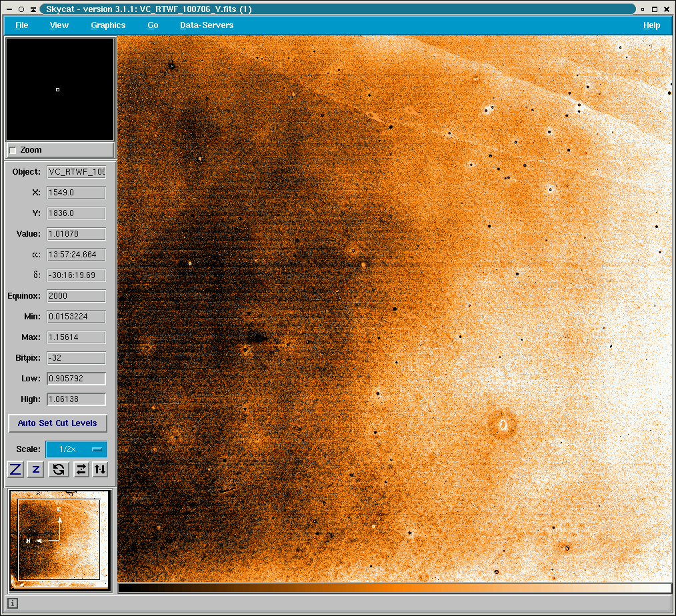
Task: Flip image vertically with up-down arrows icon
Action: [99, 469]
